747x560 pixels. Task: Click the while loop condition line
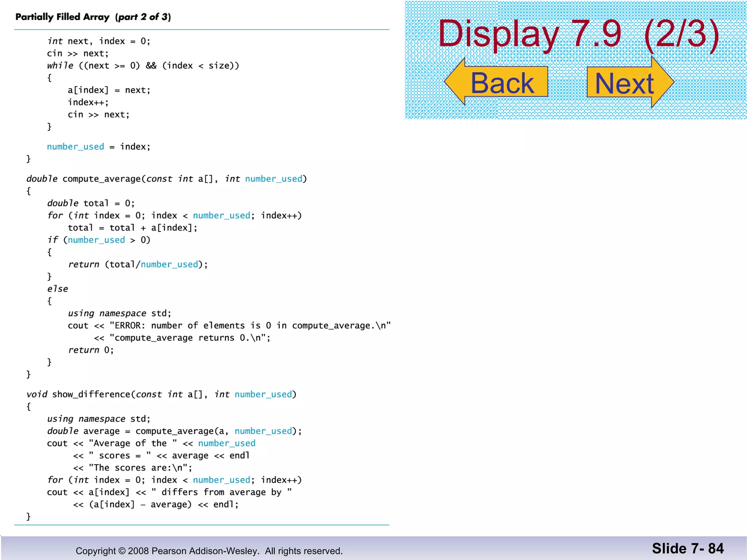tap(143, 66)
